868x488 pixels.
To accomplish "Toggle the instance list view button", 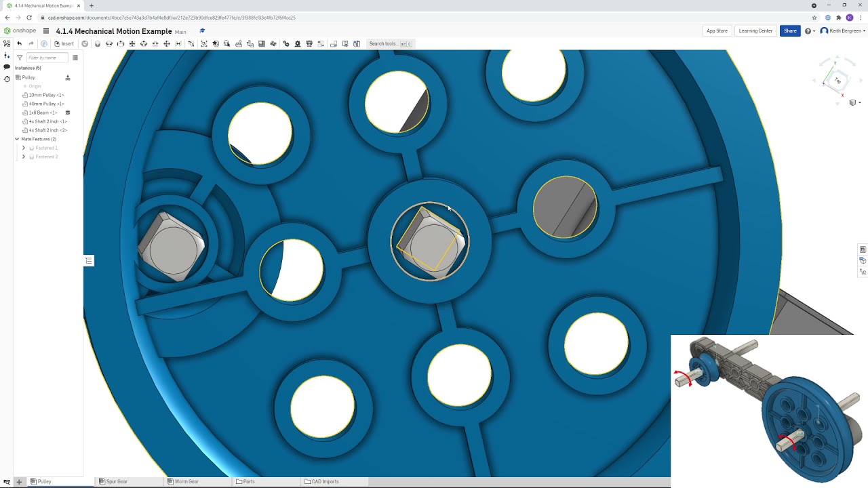I will 75,58.
